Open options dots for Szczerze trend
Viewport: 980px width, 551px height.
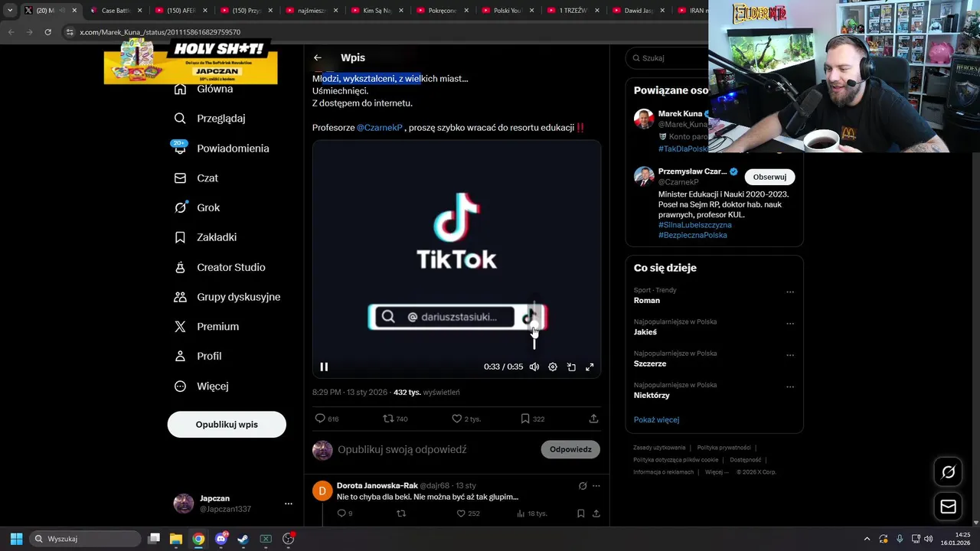click(790, 355)
